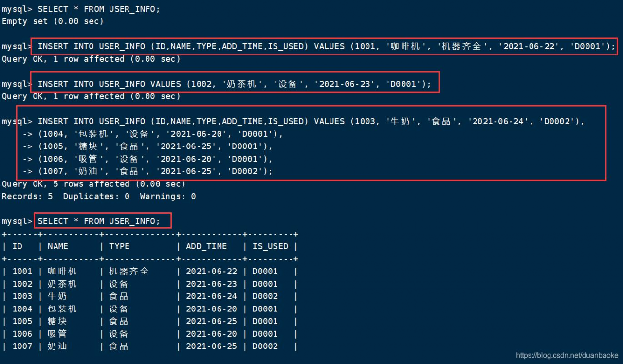Click table cell ID 1007
This screenshot has height=364, width=623.
click(x=22, y=346)
